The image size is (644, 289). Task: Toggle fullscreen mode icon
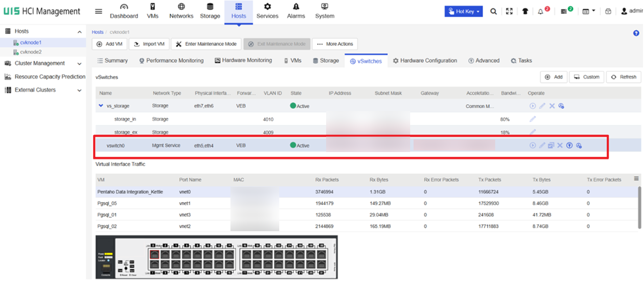pos(509,12)
